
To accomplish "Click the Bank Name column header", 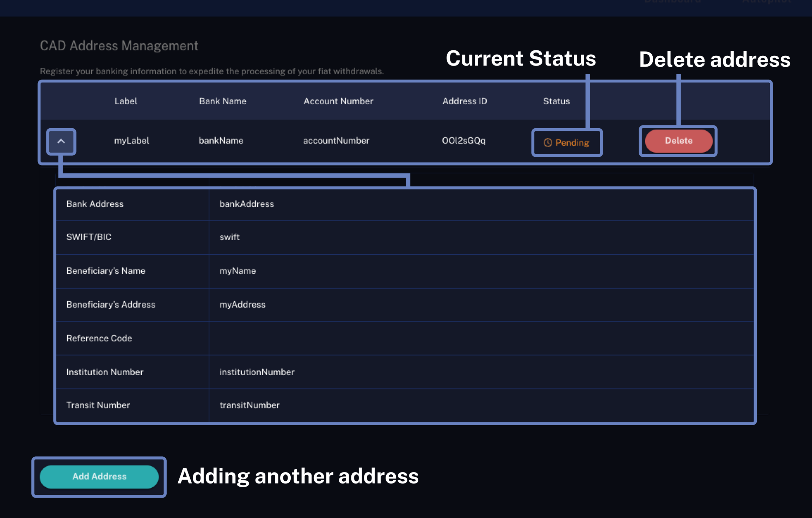I will [x=222, y=101].
